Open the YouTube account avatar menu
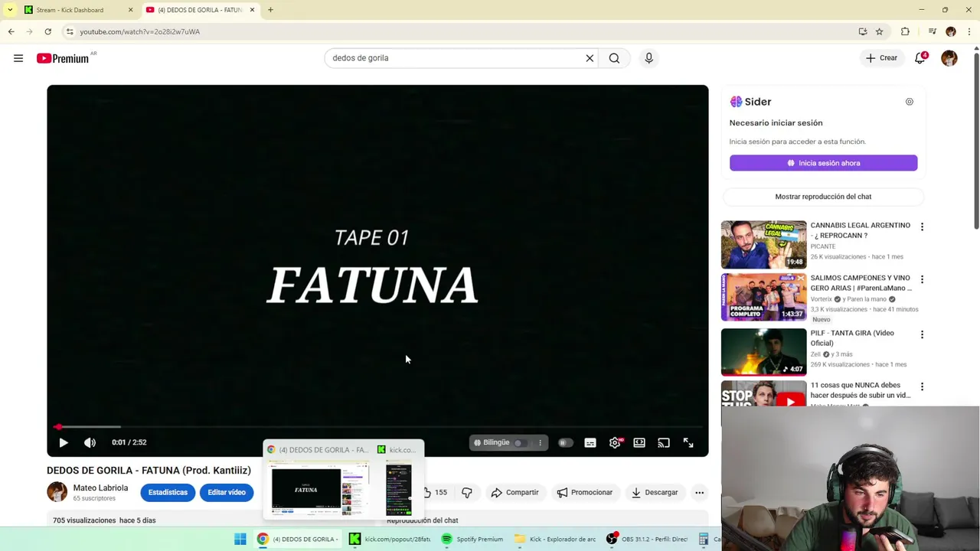Image resolution: width=980 pixels, height=551 pixels. [949, 58]
